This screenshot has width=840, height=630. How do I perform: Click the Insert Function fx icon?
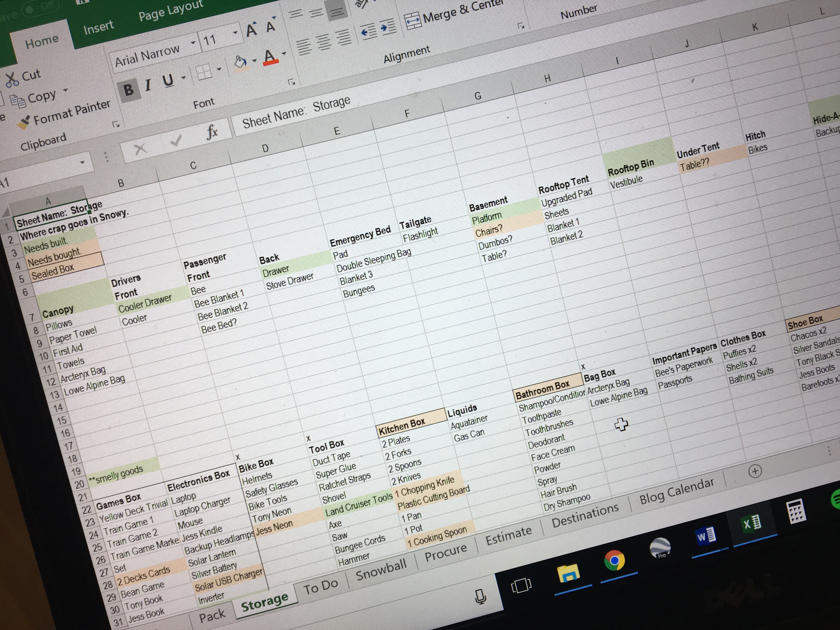pyautogui.click(x=211, y=132)
